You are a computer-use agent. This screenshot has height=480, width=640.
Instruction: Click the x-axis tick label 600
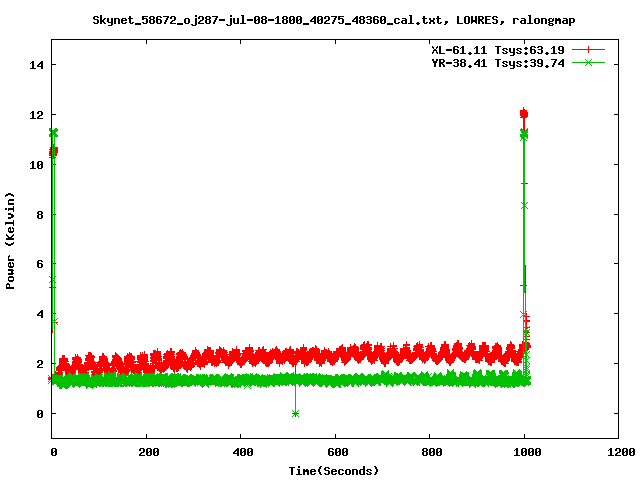click(x=338, y=452)
